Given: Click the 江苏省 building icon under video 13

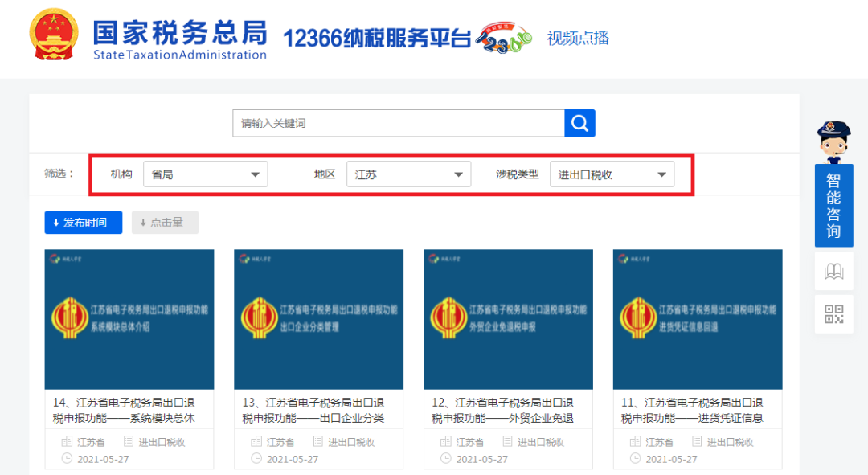Looking at the screenshot, I should (x=256, y=441).
